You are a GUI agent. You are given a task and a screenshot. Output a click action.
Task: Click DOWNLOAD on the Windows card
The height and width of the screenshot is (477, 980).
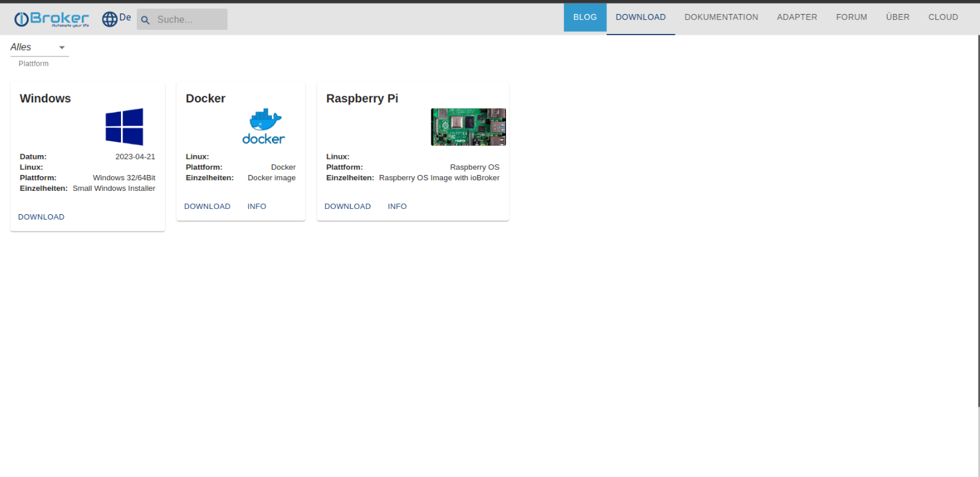(x=41, y=217)
